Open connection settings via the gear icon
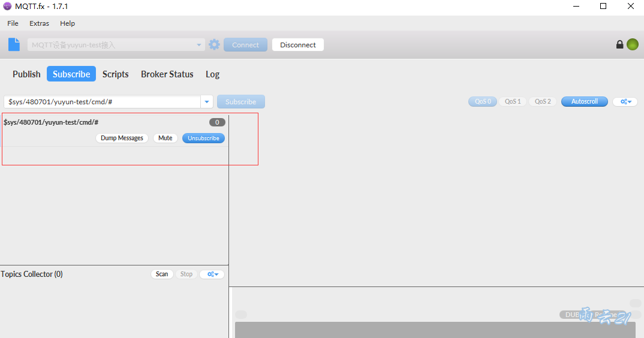Viewport: 644px width, 338px height. click(214, 44)
